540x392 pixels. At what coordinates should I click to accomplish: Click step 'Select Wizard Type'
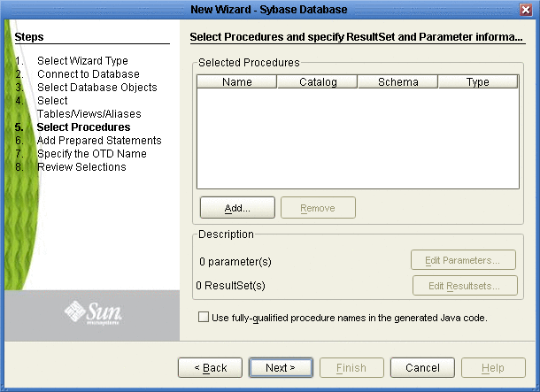[x=82, y=60]
